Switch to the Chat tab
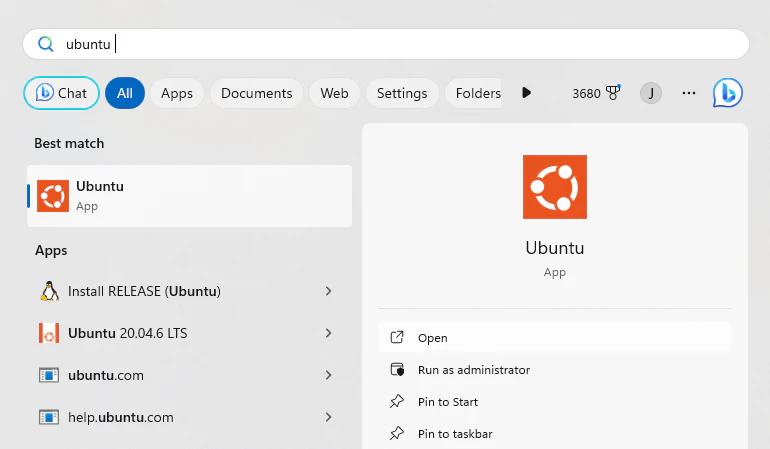770x449 pixels. [61, 93]
